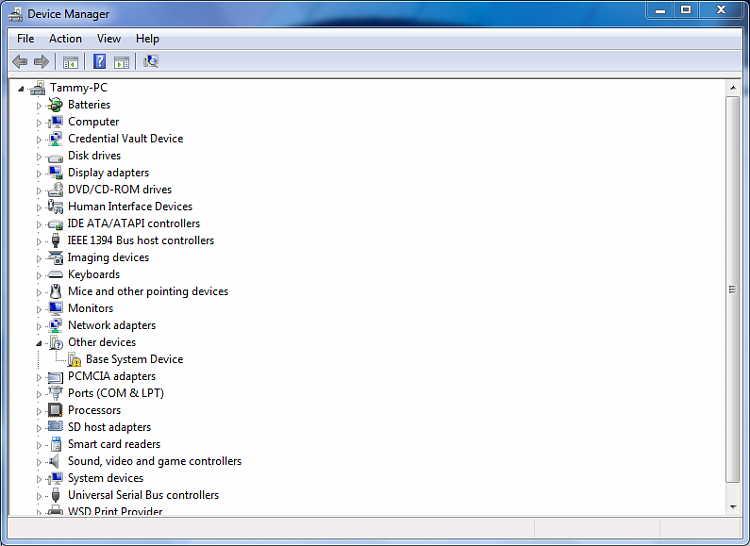Click the Base System Device warning icon

(74, 360)
